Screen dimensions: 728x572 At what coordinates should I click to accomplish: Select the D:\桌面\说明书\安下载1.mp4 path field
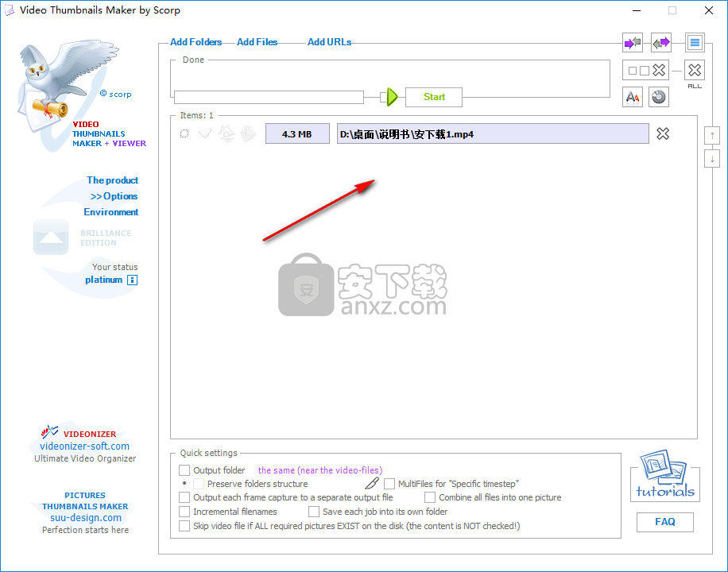click(x=493, y=133)
